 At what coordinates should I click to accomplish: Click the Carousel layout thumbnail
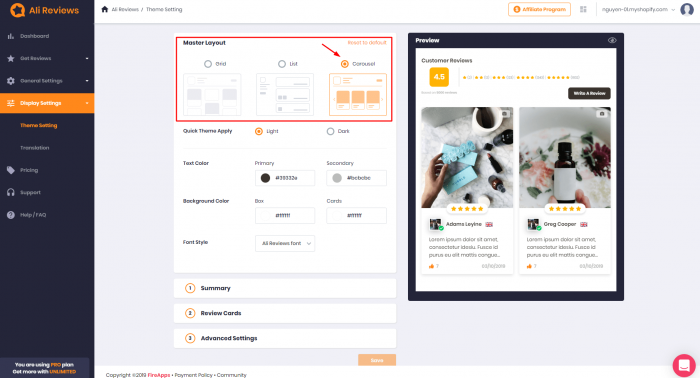point(358,95)
